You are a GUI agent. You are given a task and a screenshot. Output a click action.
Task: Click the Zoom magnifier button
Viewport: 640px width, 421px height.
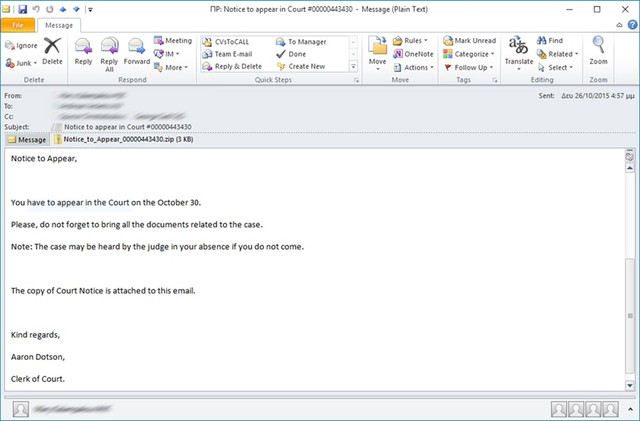(x=598, y=51)
